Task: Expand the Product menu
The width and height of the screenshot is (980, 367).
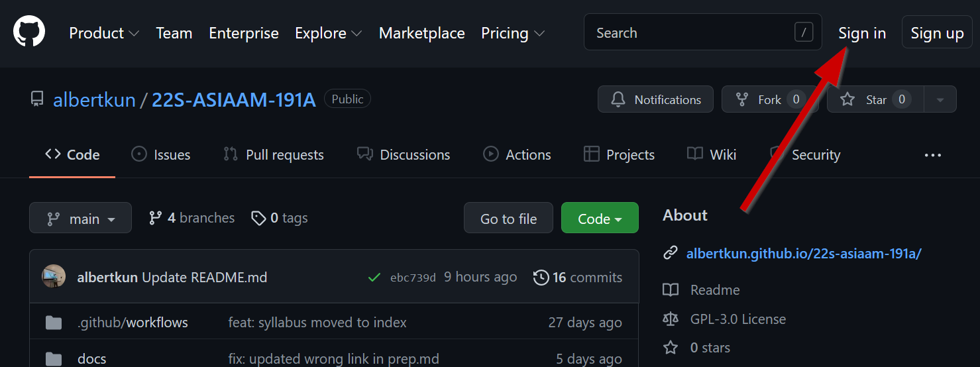Action: (x=104, y=33)
